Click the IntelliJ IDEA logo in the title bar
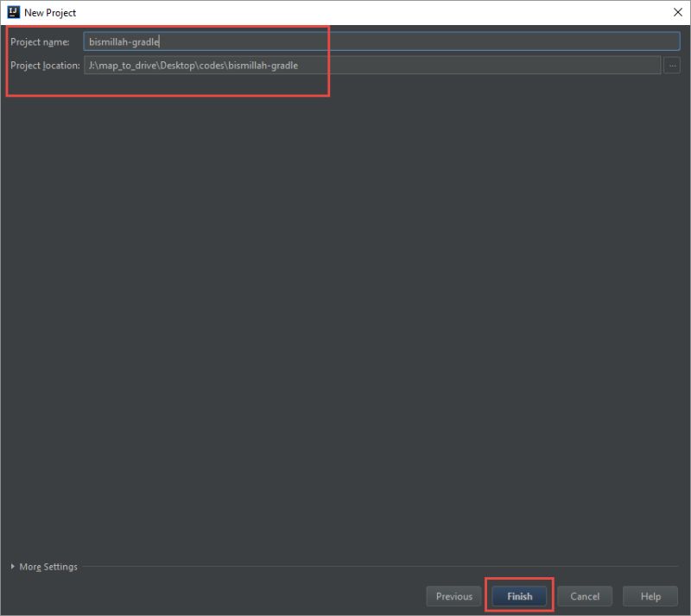Screen dimensions: 691x616 tap(12, 12)
